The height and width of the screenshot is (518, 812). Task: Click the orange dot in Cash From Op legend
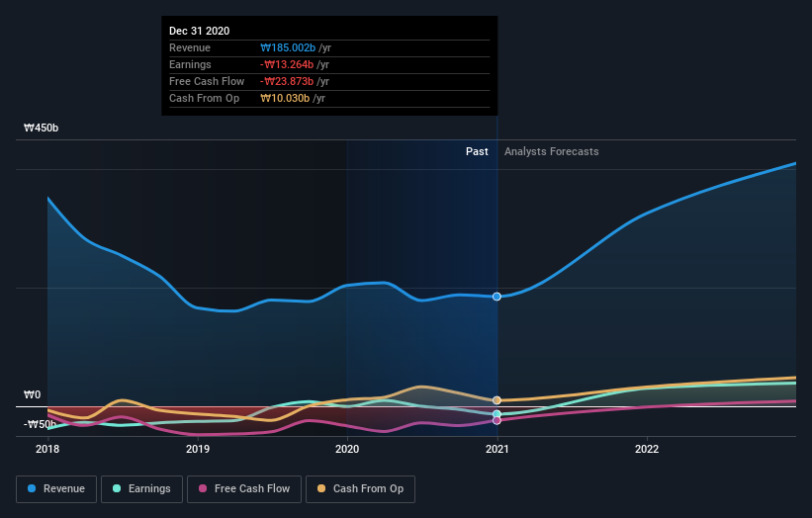coord(321,488)
